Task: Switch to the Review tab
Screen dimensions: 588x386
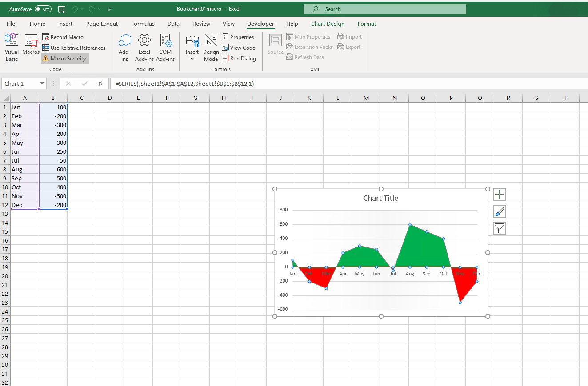Action: click(201, 24)
